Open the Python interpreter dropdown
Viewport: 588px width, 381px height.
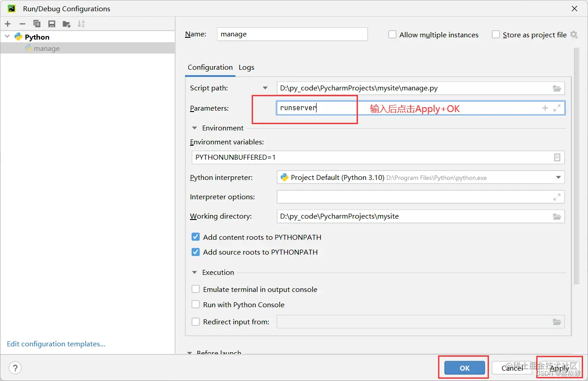(x=558, y=178)
